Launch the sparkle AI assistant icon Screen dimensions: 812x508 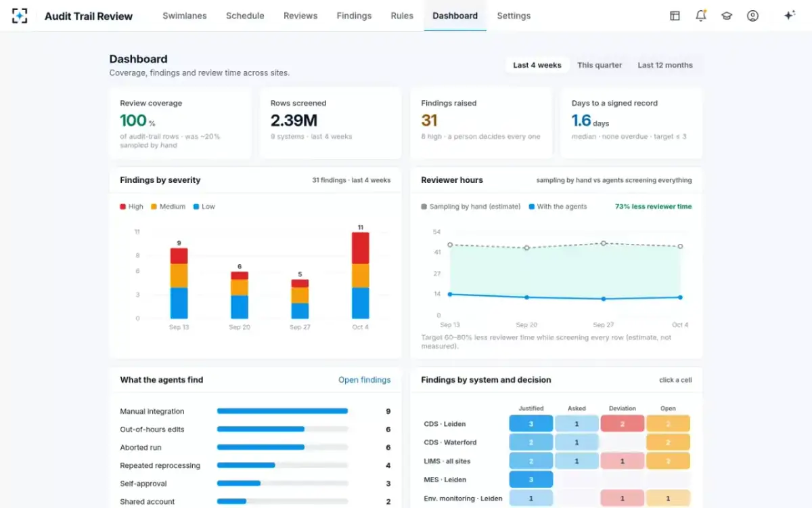click(x=789, y=16)
